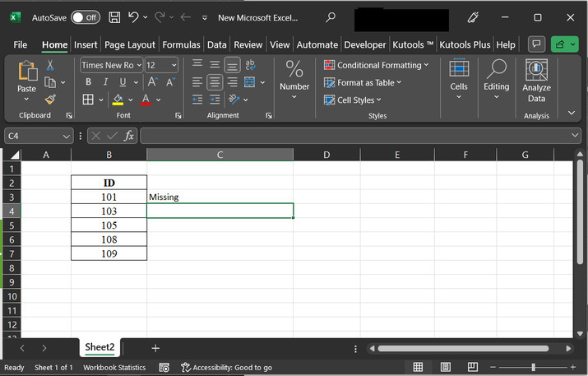Screen dimensions: 588x376
Task: Apply Merge & Center to cells
Action: (249, 82)
